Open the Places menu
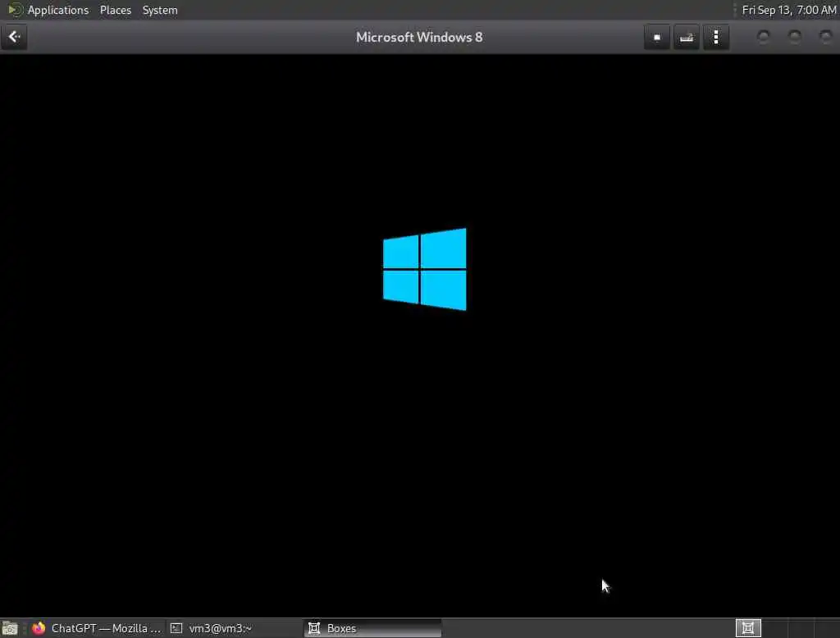This screenshot has height=638, width=840. [115, 10]
